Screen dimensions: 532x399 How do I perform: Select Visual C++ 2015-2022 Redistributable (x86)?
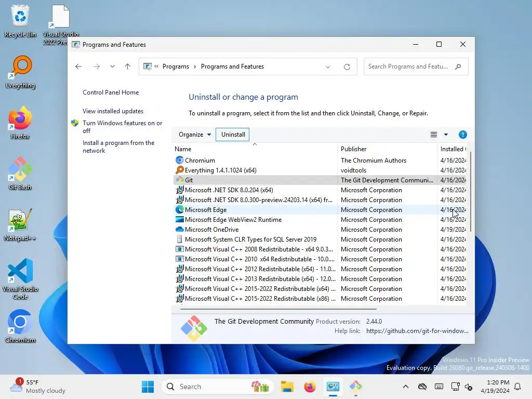pos(320,298)
